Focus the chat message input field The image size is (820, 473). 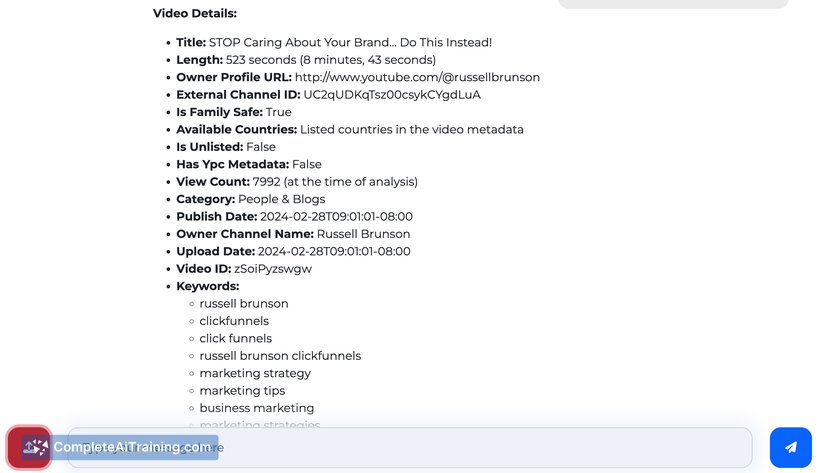(409, 447)
